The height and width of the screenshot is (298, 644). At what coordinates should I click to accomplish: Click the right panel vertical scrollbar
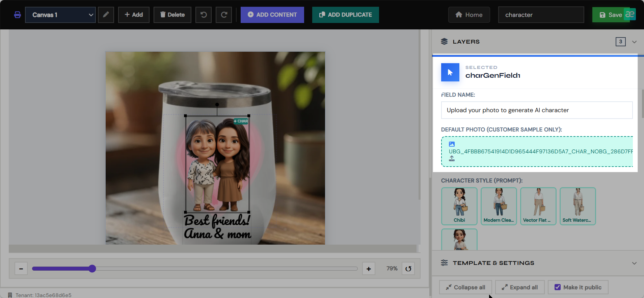[x=642, y=103]
